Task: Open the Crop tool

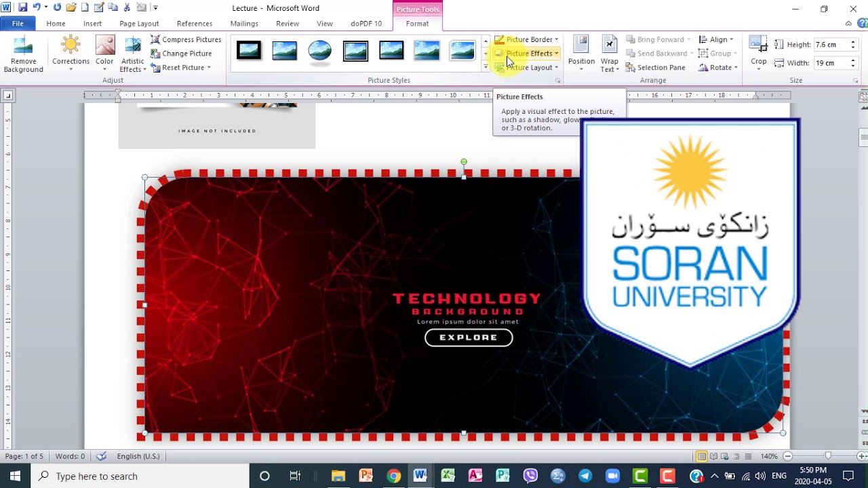Action: pos(759,54)
